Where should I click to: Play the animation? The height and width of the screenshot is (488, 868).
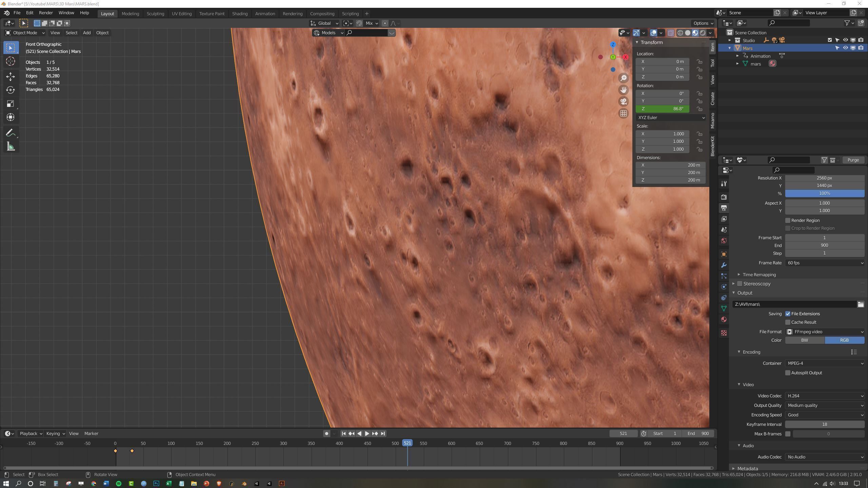click(367, 434)
